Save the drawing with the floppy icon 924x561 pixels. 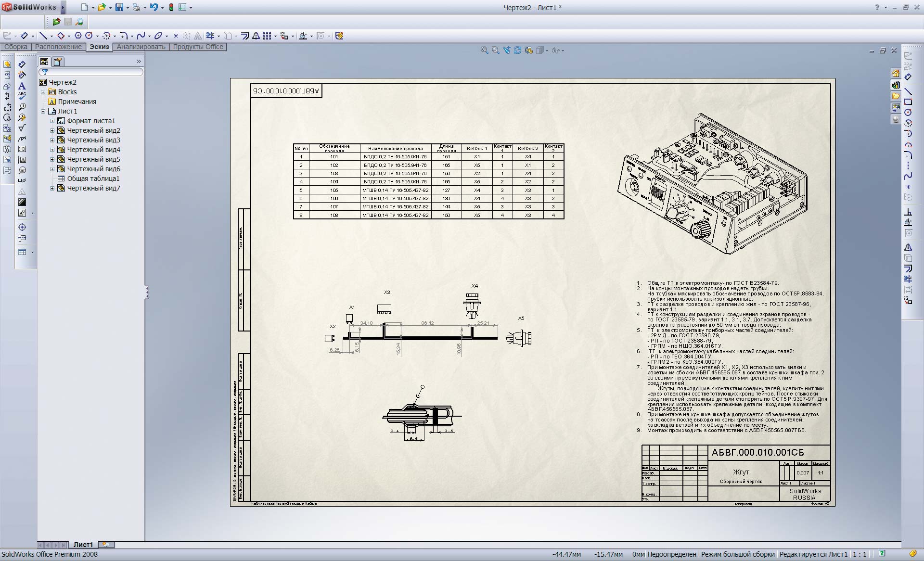(119, 7)
